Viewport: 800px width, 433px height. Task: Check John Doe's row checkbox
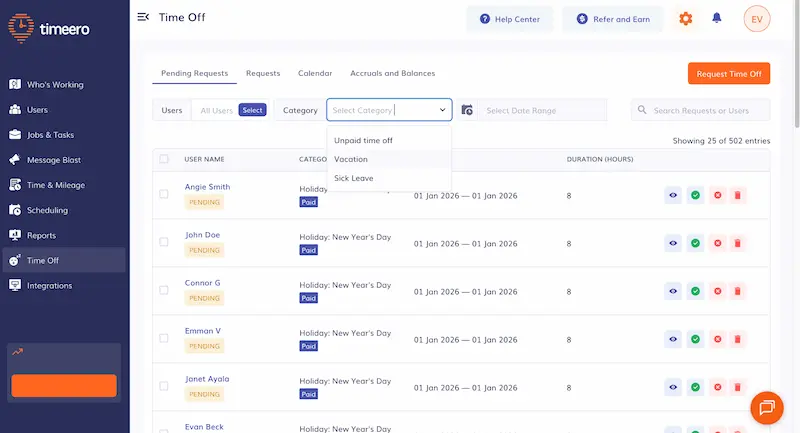164,242
